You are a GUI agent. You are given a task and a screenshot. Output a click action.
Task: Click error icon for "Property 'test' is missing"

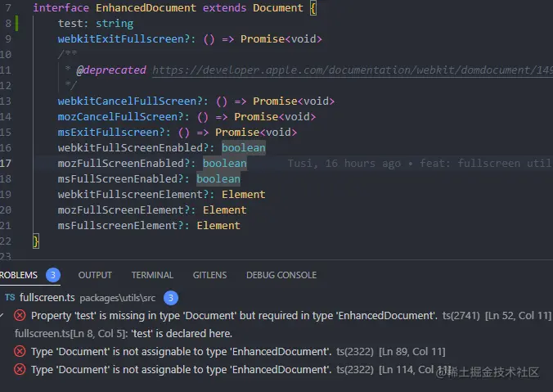(x=20, y=315)
